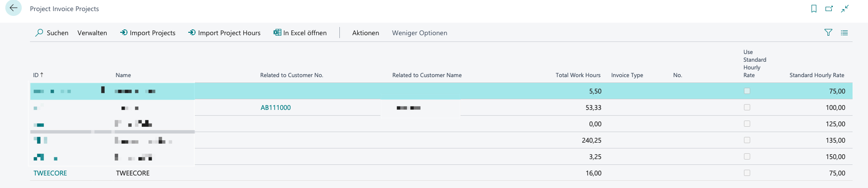Click the No. column header
The image size is (868, 188).
(x=677, y=75)
